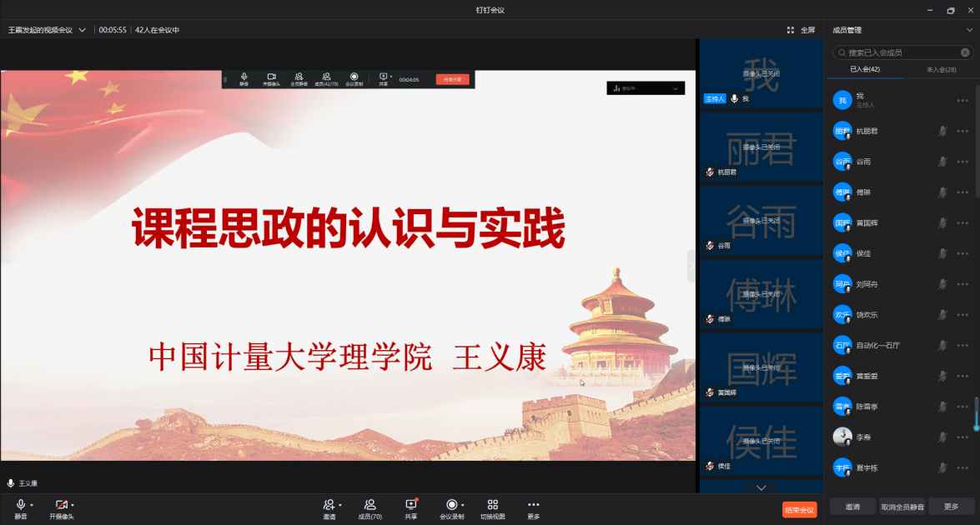Image resolution: width=980 pixels, height=525 pixels.
Task: Click mic icon for 黄蚕蚕
Action: click(x=942, y=376)
